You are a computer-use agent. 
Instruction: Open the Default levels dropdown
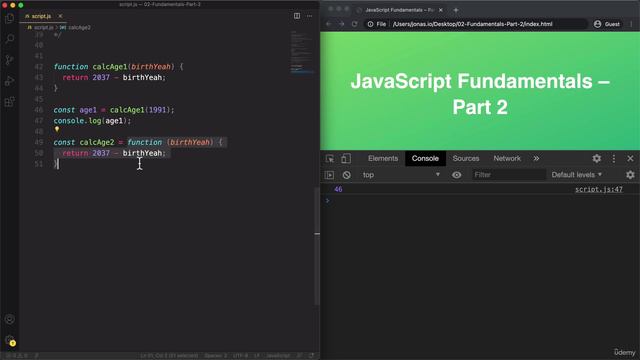click(x=577, y=175)
